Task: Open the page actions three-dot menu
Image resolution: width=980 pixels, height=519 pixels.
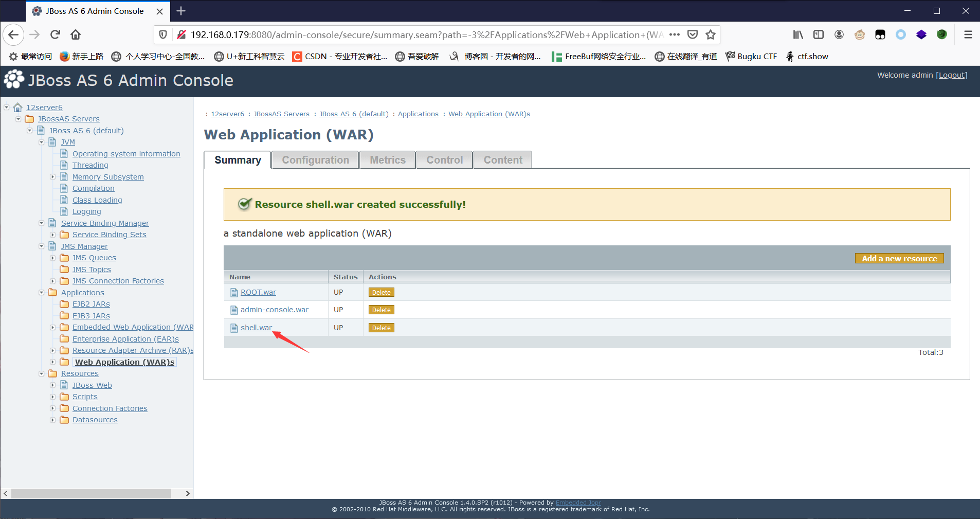Action: click(675, 34)
